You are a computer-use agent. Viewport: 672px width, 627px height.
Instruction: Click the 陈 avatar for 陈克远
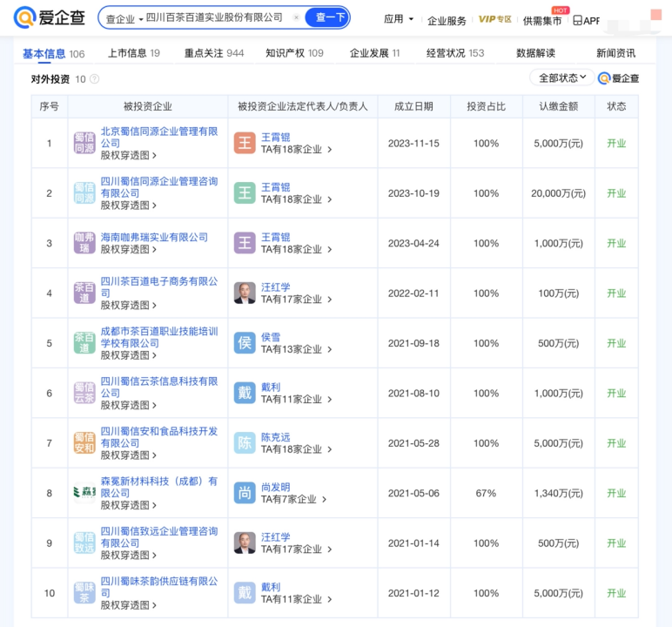tap(245, 442)
